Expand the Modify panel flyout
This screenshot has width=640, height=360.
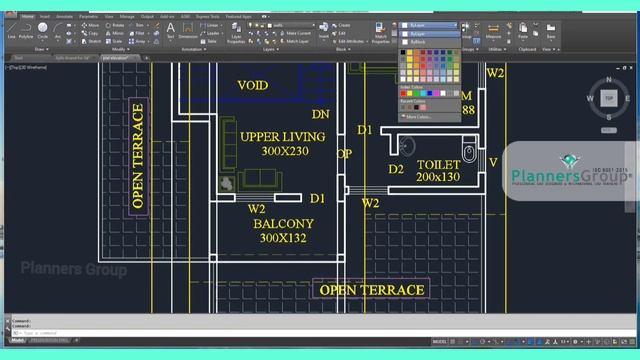coord(120,49)
